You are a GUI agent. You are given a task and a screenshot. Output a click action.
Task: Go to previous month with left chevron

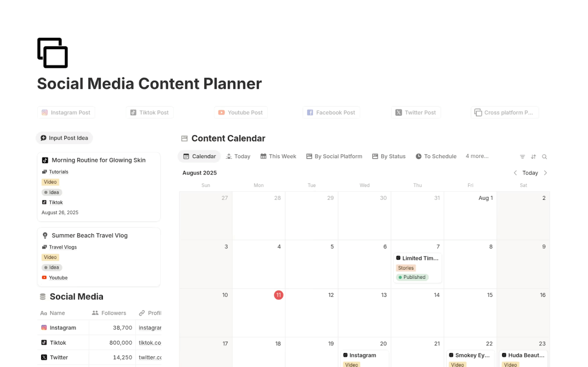point(515,173)
